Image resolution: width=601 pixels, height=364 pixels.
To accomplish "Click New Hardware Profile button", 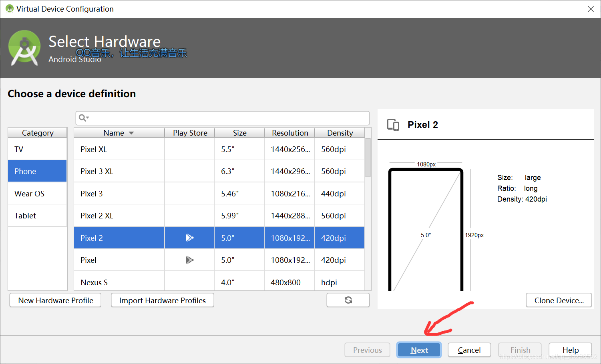I will (55, 300).
